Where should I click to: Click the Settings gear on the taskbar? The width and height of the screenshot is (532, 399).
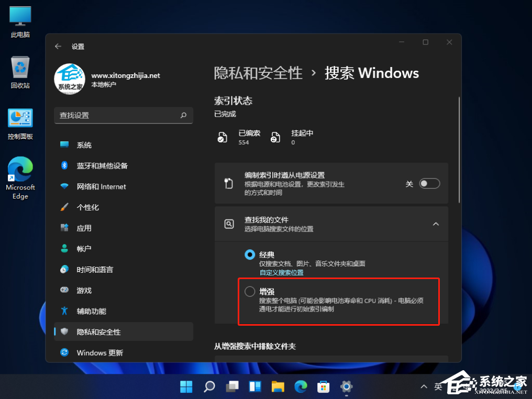pyautogui.click(x=347, y=386)
